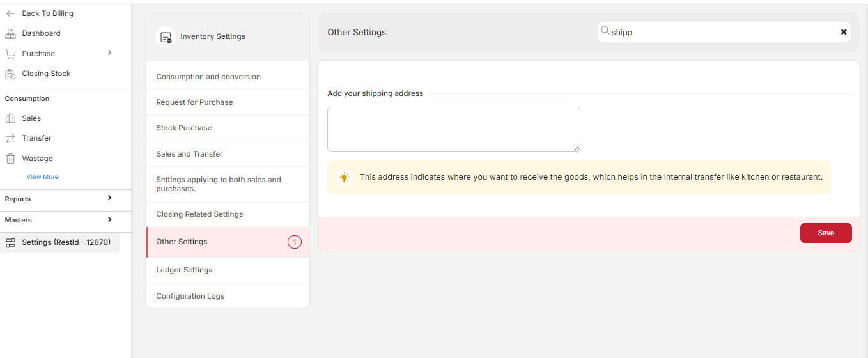
Task: Click the Purchase cart icon
Action: [10, 54]
